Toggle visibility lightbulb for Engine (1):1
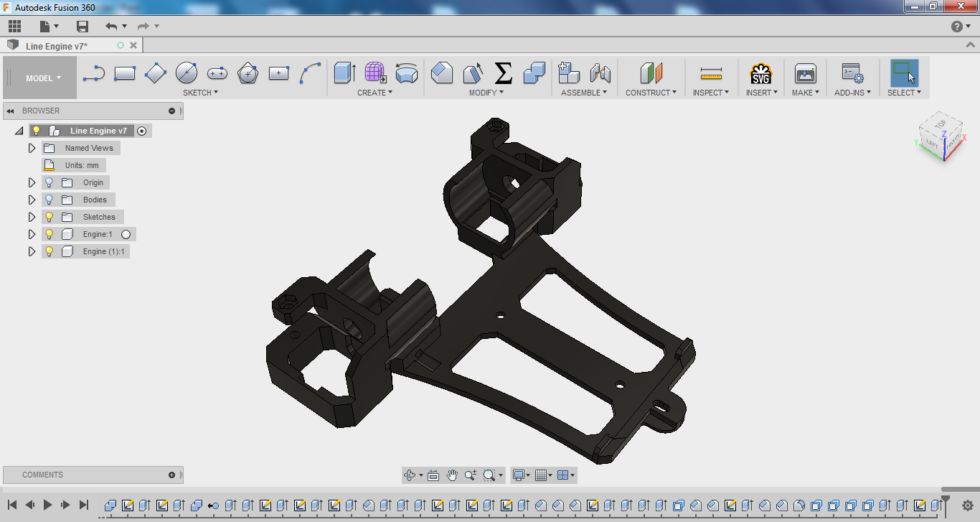Viewport: 980px width, 522px height. pyautogui.click(x=50, y=251)
